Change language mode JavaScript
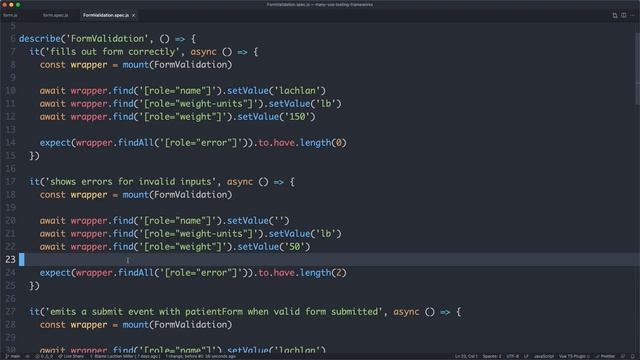Screen dimensions: 640x360 [x=544, y=356]
